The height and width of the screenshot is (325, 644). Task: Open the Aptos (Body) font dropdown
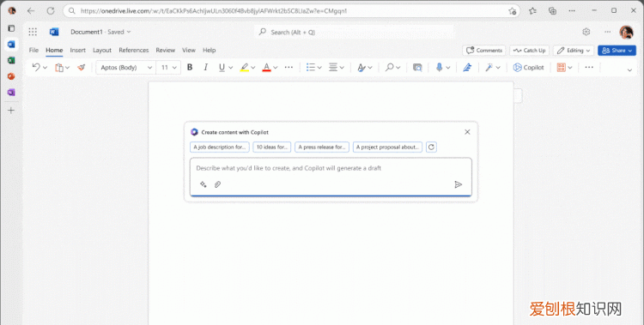[126, 67]
